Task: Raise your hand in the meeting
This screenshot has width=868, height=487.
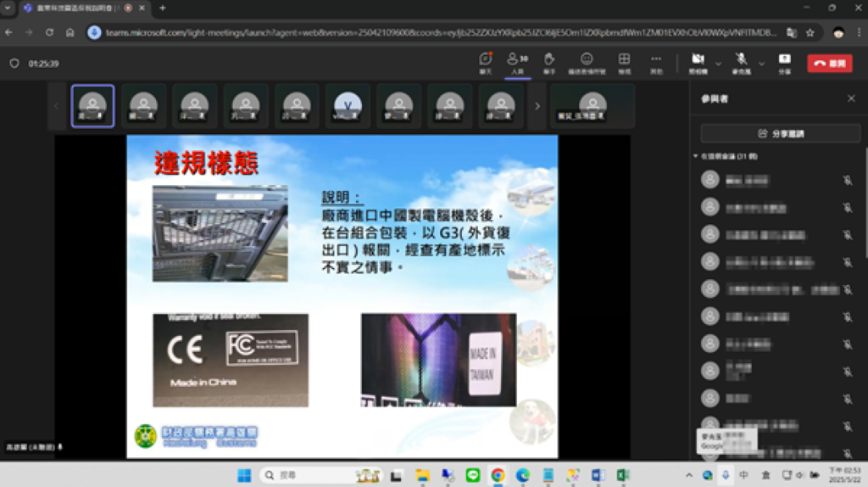Action: [x=549, y=62]
